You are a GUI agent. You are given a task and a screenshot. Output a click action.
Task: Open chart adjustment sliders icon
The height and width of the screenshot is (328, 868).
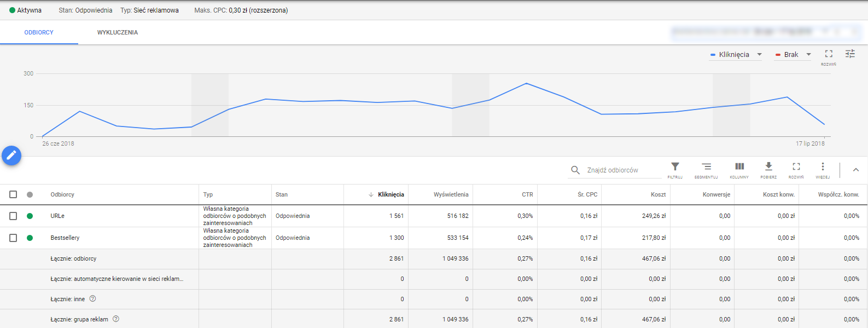pos(850,54)
